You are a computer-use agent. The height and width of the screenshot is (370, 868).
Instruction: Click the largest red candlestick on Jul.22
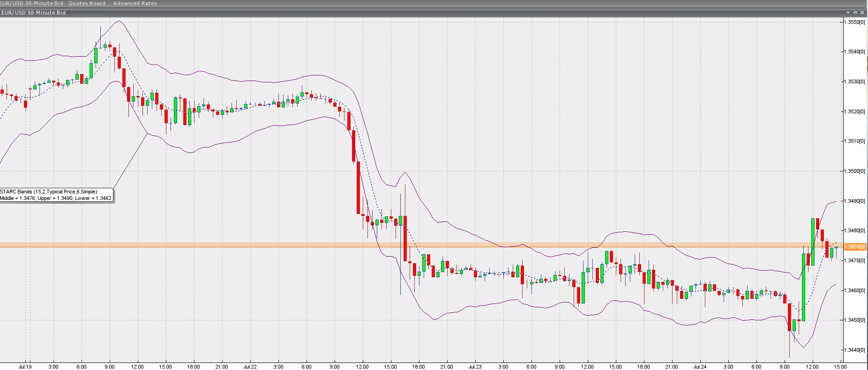coord(359,187)
